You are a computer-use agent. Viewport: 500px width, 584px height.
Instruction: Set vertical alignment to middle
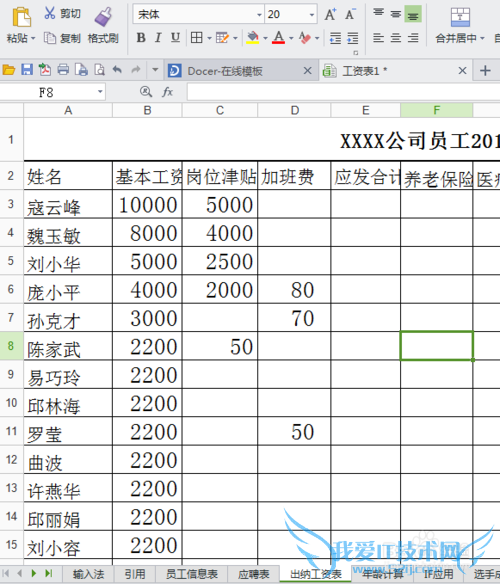pyautogui.click(x=396, y=14)
